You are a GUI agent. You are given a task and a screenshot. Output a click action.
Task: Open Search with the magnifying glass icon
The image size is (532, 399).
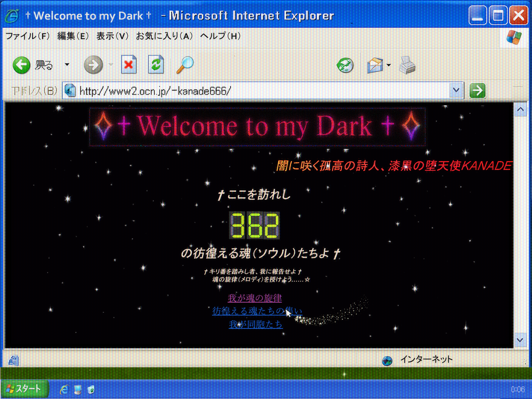click(x=185, y=65)
